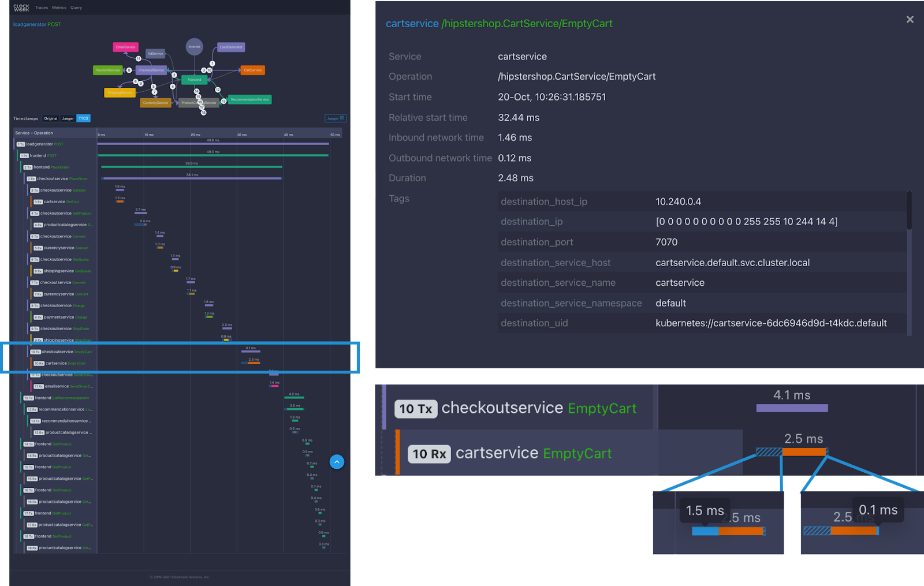Select the 1 Rx frontend POST span row
Viewport: 924px width, 586px height.
tap(57, 156)
